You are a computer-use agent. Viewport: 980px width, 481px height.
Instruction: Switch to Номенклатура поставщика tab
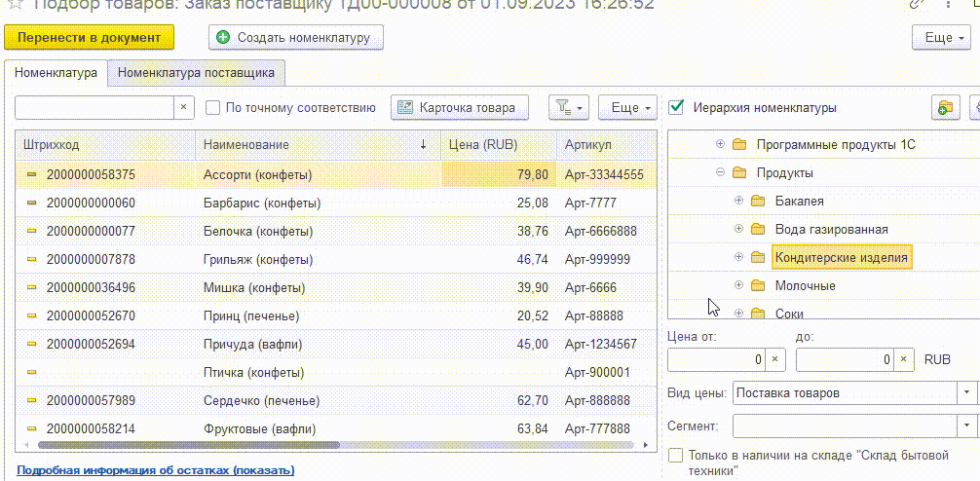196,72
